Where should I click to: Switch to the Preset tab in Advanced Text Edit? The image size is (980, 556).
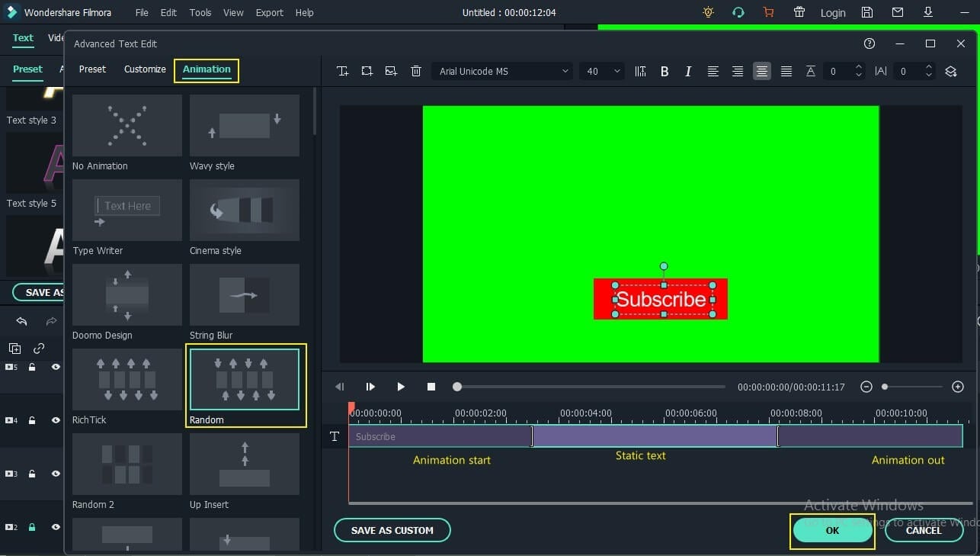(x=92, y=69)
